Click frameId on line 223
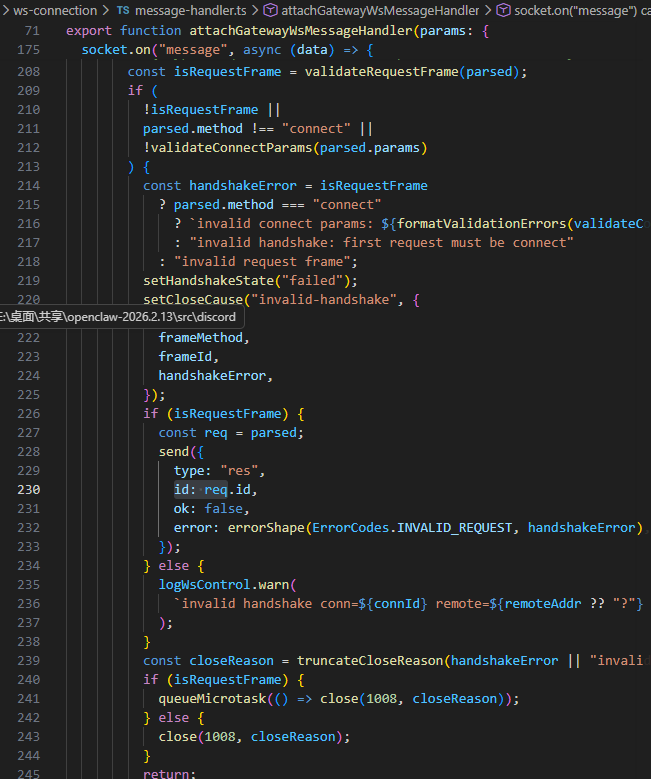651x779 pixels. click(x=185, y=357)
